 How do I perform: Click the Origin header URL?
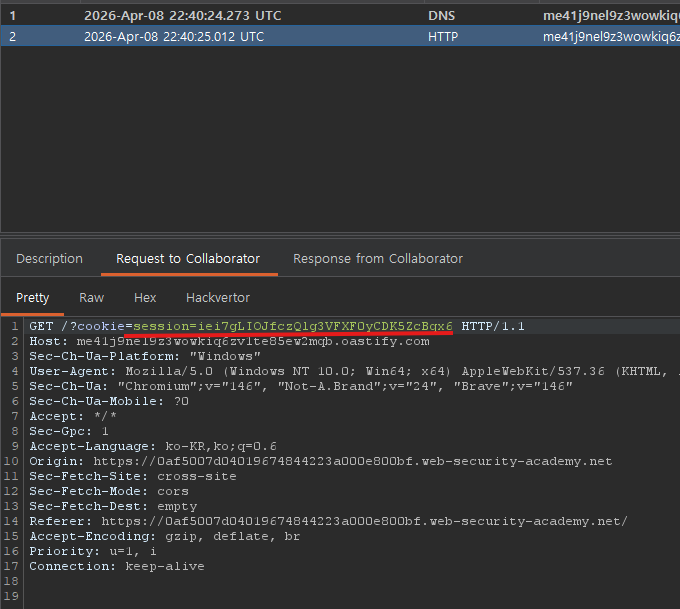(x=353, y=461)
